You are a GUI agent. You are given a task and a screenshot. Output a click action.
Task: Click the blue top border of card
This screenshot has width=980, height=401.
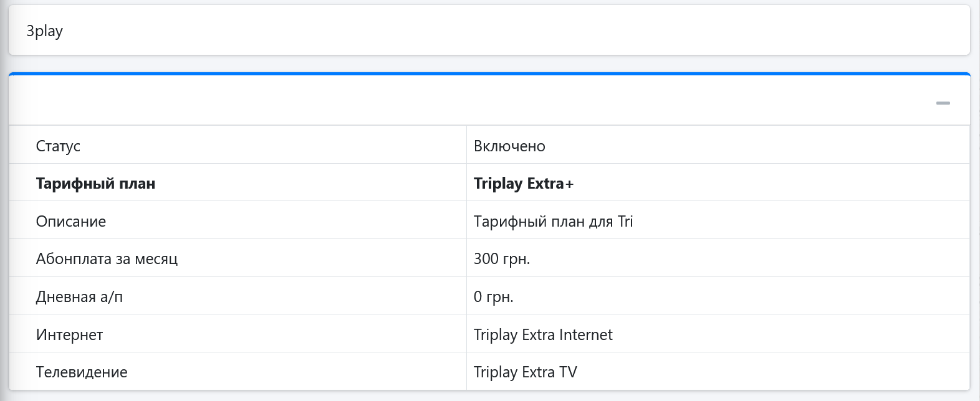click(x=489, y=74)
